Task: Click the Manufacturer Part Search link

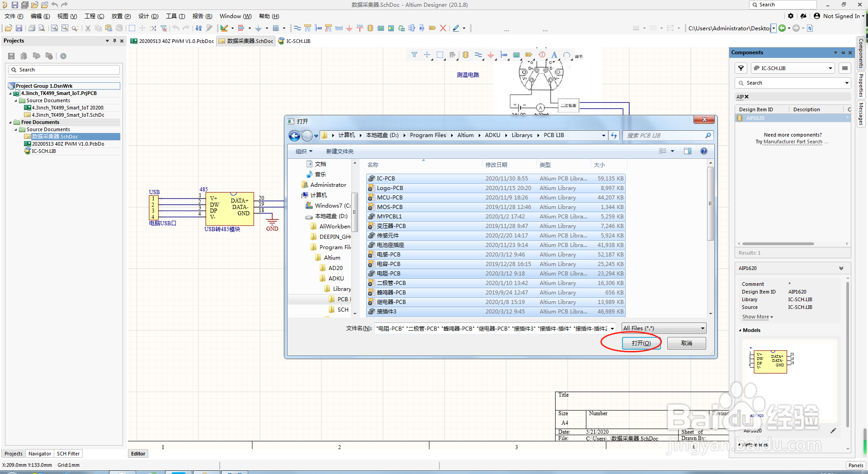Action: click(793, 142)
